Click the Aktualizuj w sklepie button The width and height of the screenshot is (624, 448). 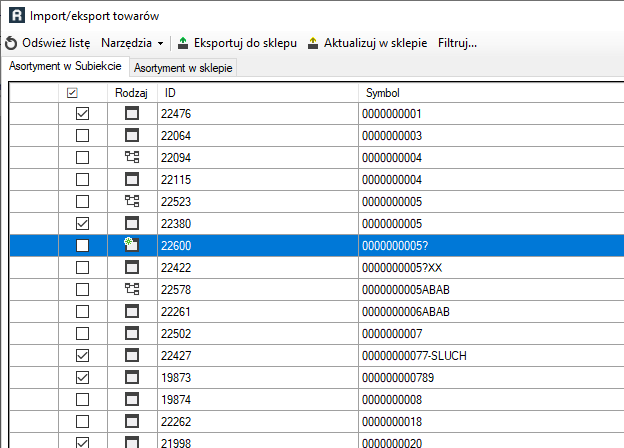click(x=368, y=43)
